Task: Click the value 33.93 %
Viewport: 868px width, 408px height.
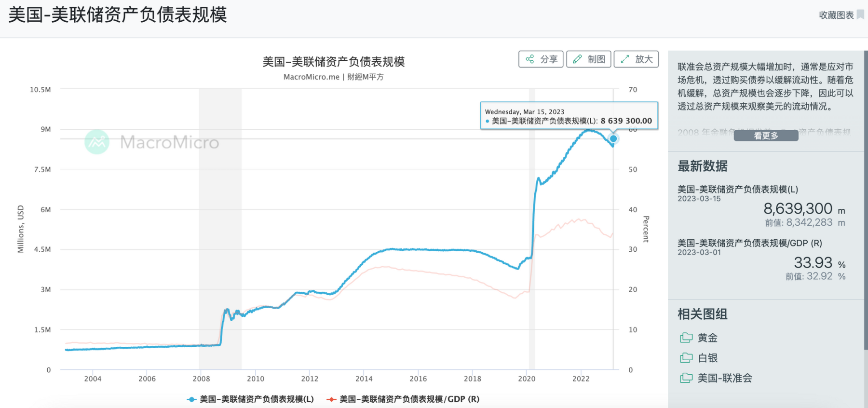Action: (819, 263)
